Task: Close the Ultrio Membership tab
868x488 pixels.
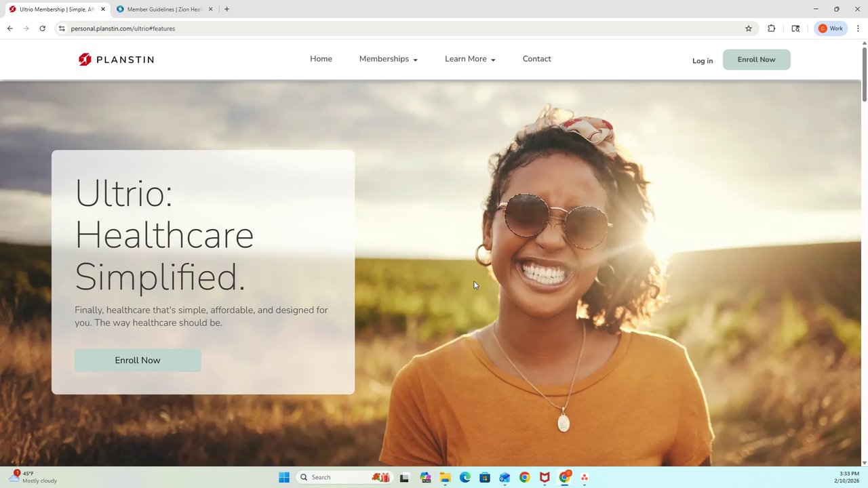Action: (x=103, y=9)
